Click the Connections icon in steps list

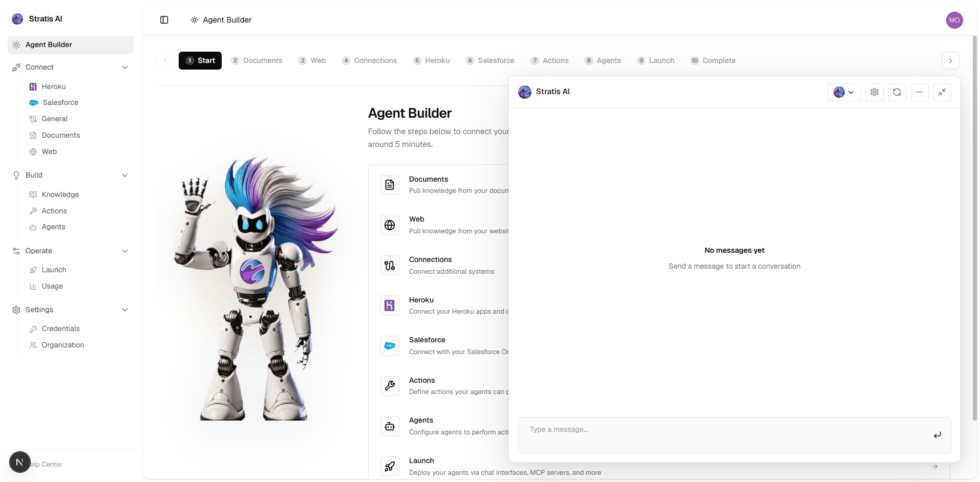(390, 266)
